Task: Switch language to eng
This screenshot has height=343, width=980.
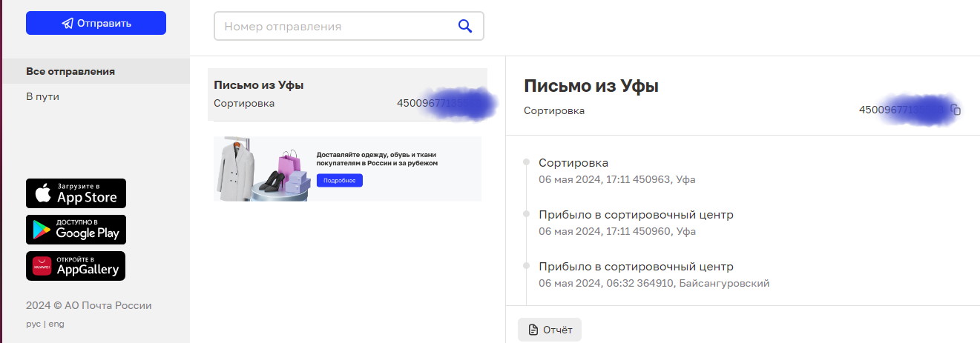Action: pos(56,324)
